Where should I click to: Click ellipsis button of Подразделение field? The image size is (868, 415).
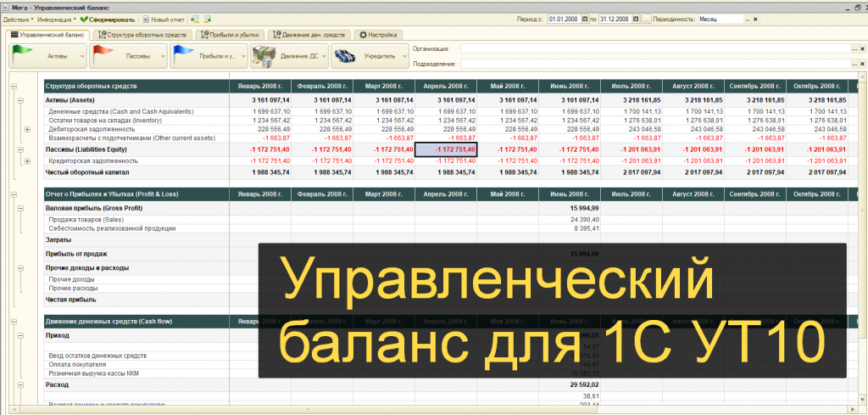pos(855,64)
